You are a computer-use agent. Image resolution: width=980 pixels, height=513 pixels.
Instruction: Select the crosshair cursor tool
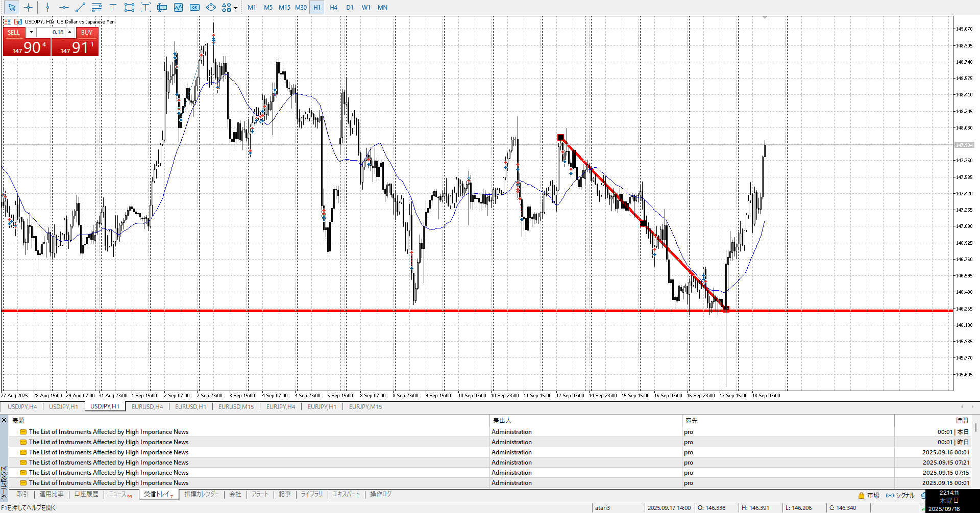click(28, 7)
